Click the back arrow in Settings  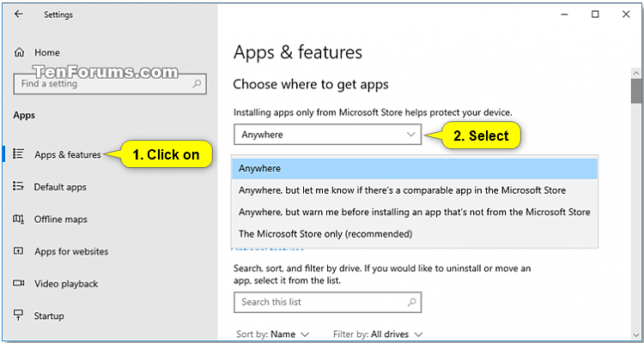coord(19,15)
